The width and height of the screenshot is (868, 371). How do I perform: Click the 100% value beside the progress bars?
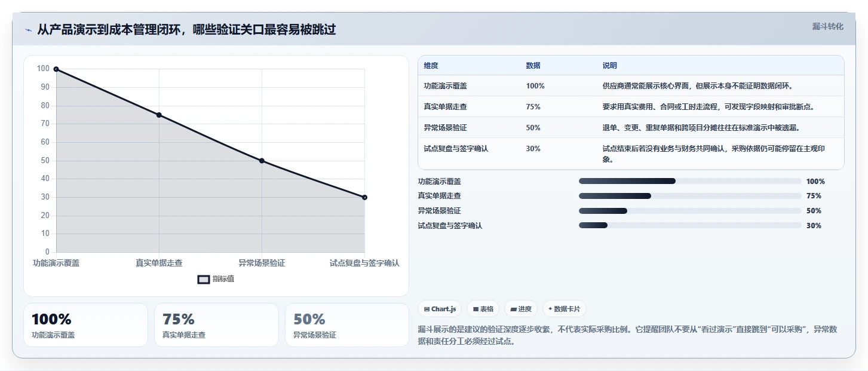(x=815, y=182)
